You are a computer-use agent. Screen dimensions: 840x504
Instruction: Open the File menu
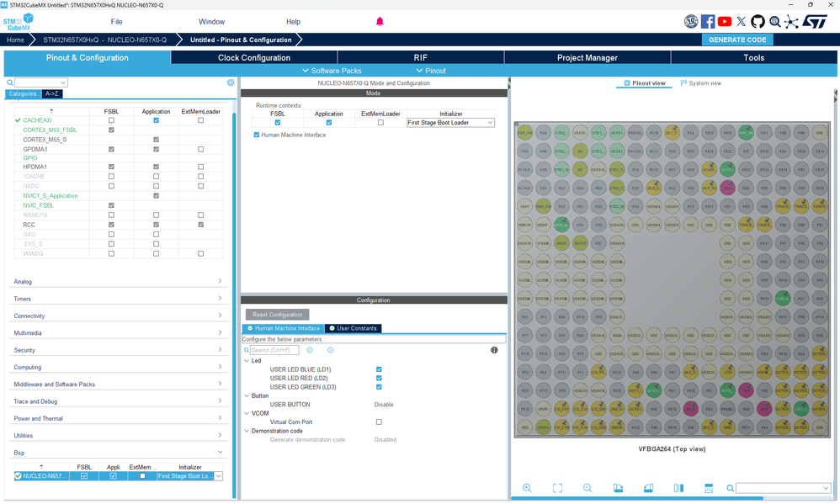click(x=116, y=22)
